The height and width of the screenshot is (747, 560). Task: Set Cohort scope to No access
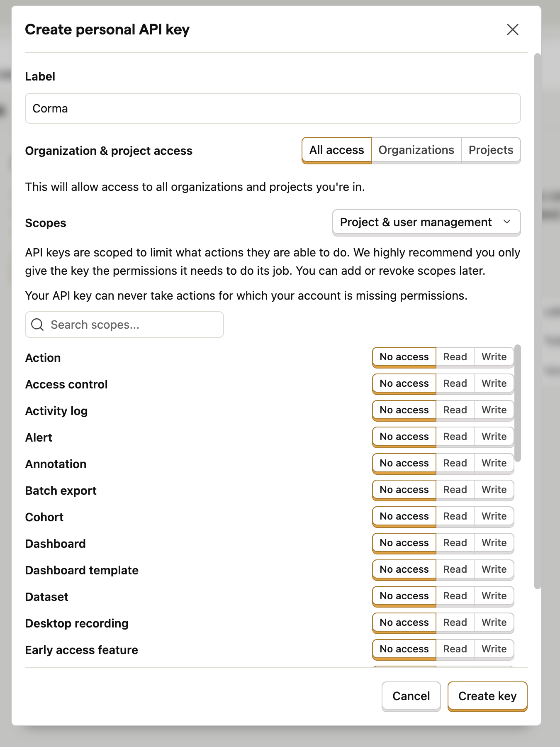click(x=404, y=516)
